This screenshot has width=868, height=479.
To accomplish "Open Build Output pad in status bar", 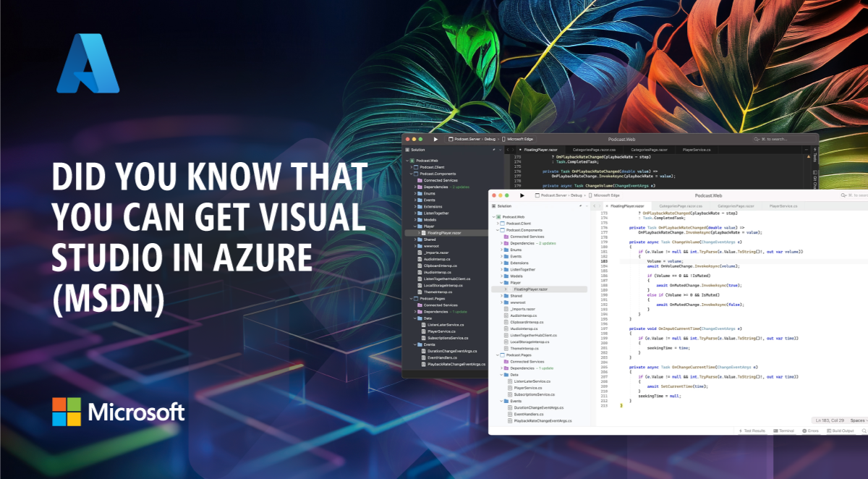I will tap(841, 431).
